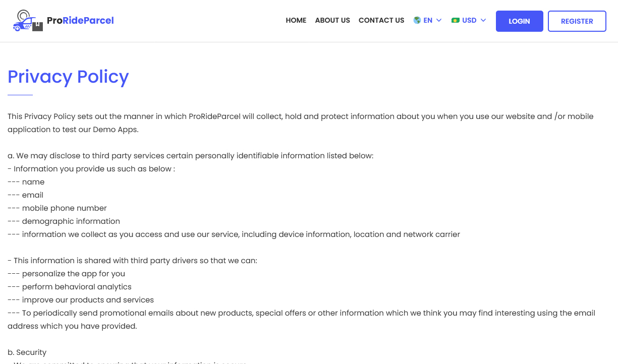Click the '--- email' list line
Screen dimensions: 618x364
[x=26, y=195]
